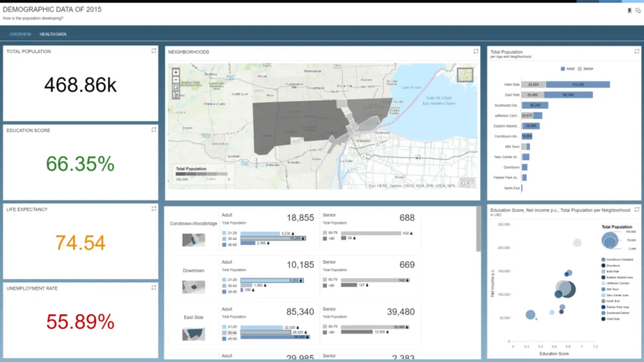Expand the Education Score panel
This screenshot has width=644, height=362.
154,129
